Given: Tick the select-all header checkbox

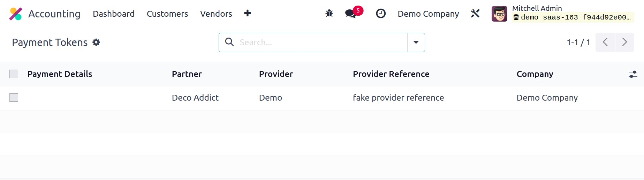Looking at the screenshot, I should 14,74.
